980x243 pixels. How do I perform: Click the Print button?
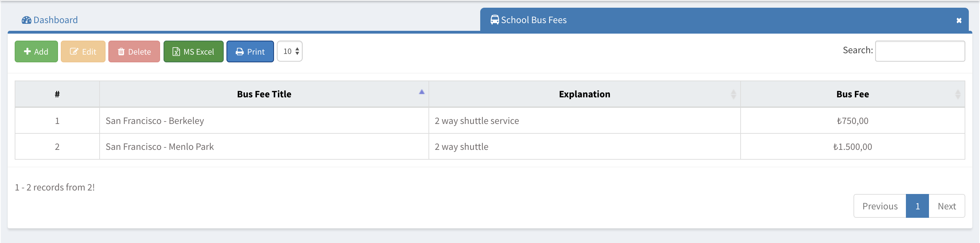pos(250,51)
